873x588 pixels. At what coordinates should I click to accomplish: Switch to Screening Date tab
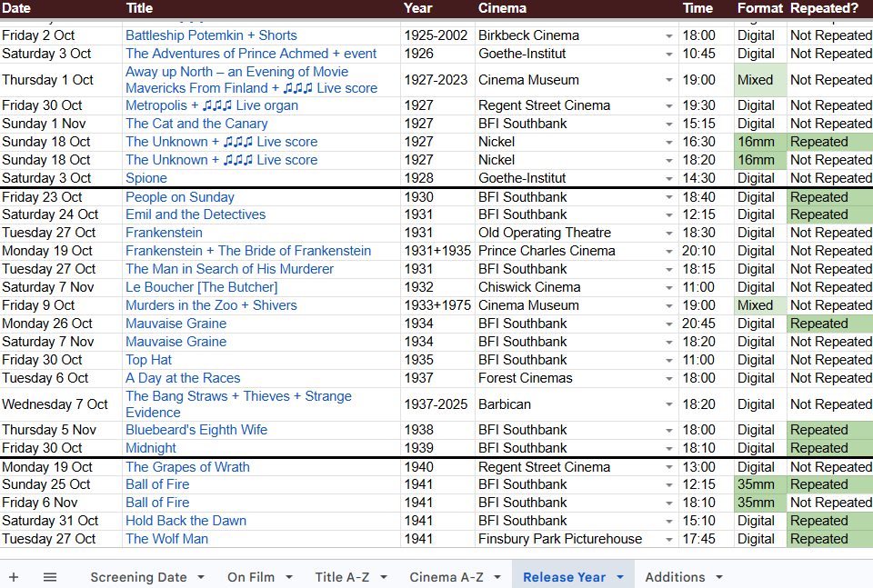tap(138, 577)
